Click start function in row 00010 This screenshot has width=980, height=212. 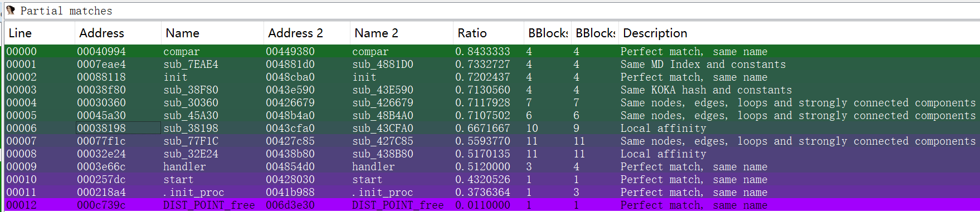[x=178, y=180]
